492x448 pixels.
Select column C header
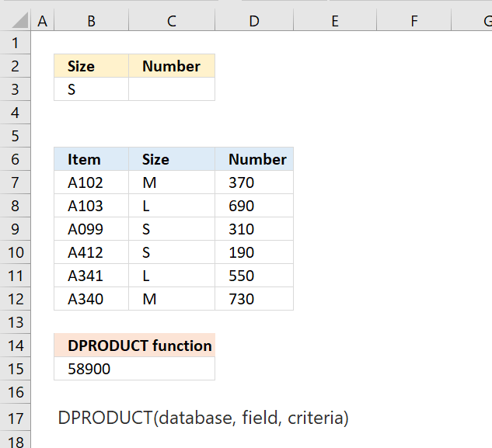(x=172, y=21)
